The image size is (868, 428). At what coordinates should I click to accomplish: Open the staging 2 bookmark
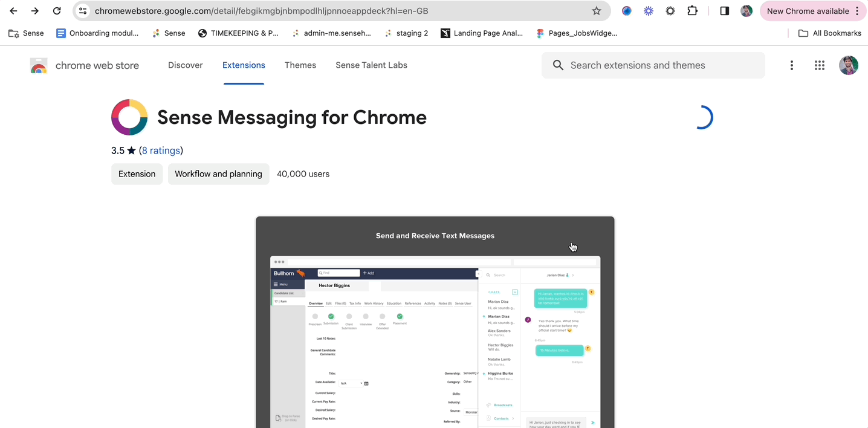tap(406, 33)
